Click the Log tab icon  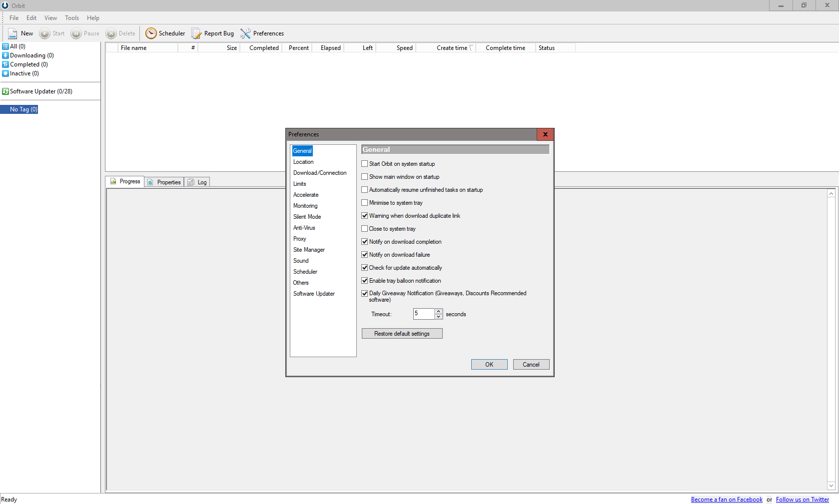(191, 182)
